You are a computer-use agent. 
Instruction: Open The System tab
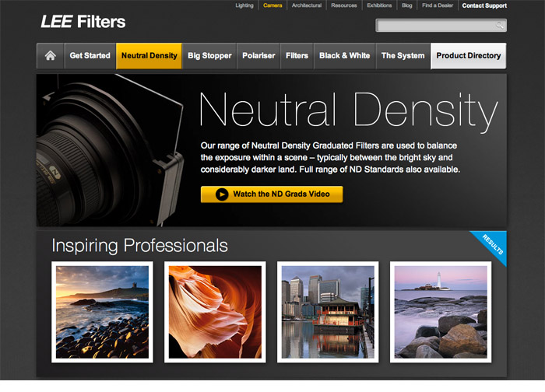[x=403, y=56]
